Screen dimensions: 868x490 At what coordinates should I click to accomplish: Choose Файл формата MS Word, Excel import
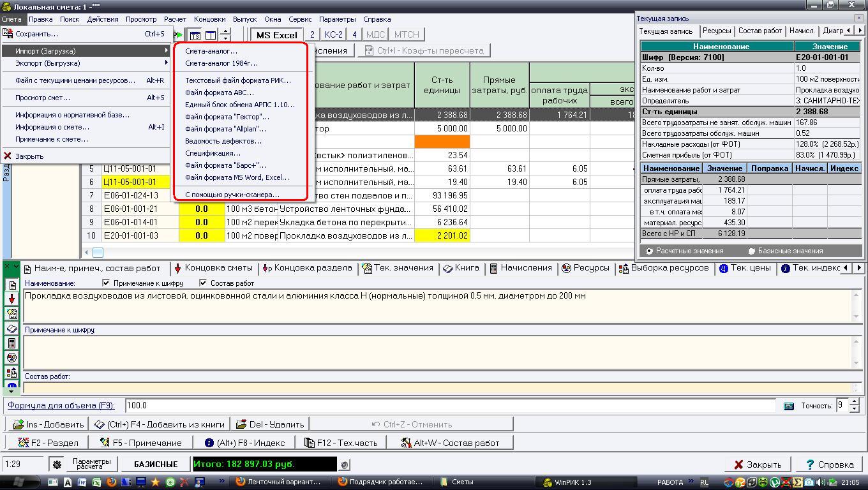tap(237, 177)
